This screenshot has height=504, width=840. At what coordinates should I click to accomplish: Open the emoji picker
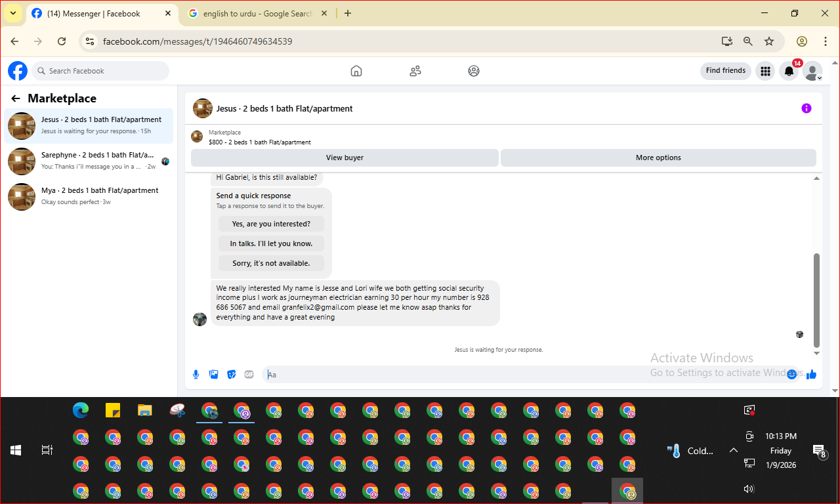click(792, 374)
